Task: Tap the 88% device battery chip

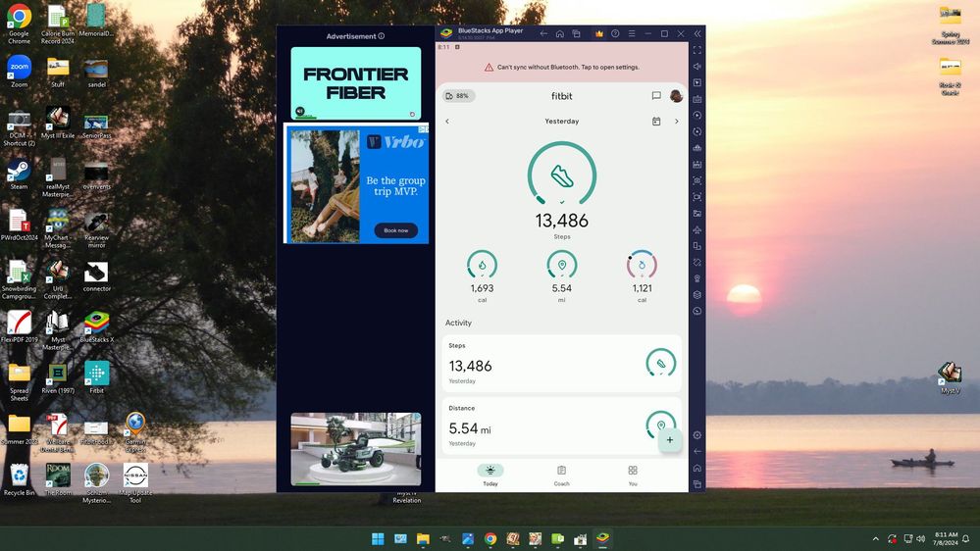Action: (x=458, y=95)
